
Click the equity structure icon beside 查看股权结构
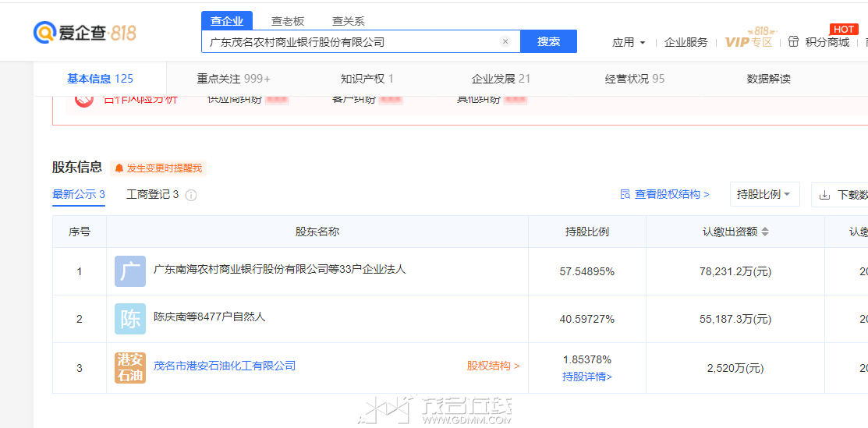pos(625,194)
